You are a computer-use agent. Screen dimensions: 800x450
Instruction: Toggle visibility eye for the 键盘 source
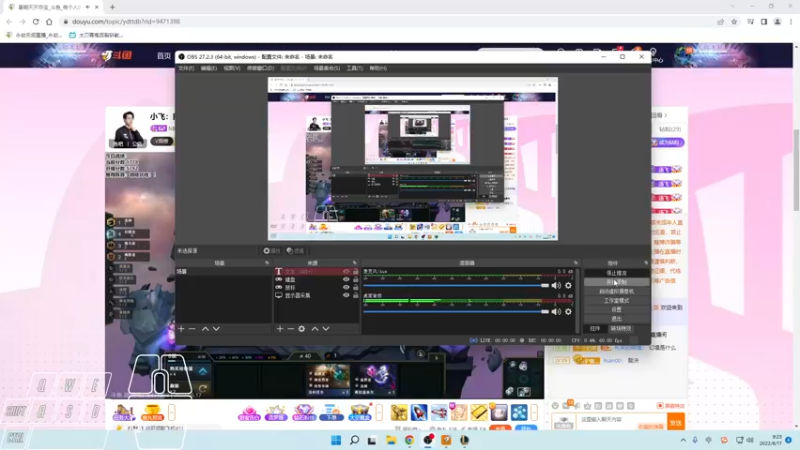click(x=346, y=280)
